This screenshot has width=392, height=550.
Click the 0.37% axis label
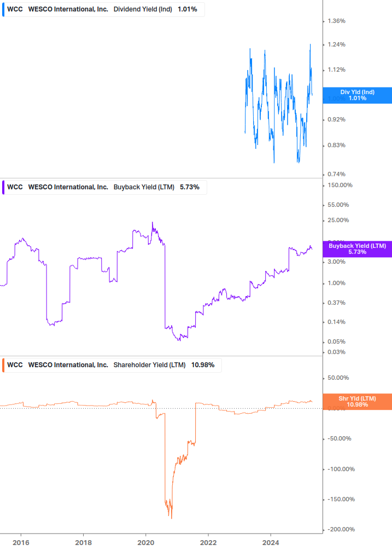[x=336, y=303]
